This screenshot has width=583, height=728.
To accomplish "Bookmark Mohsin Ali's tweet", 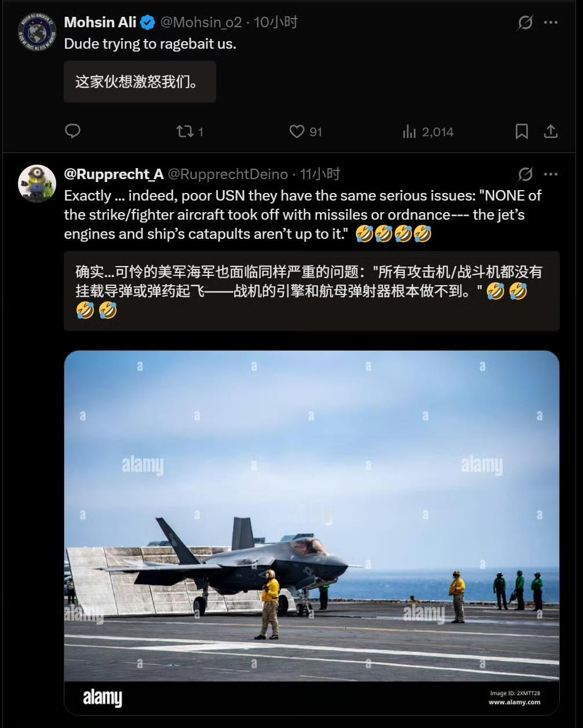I will 522,132.
